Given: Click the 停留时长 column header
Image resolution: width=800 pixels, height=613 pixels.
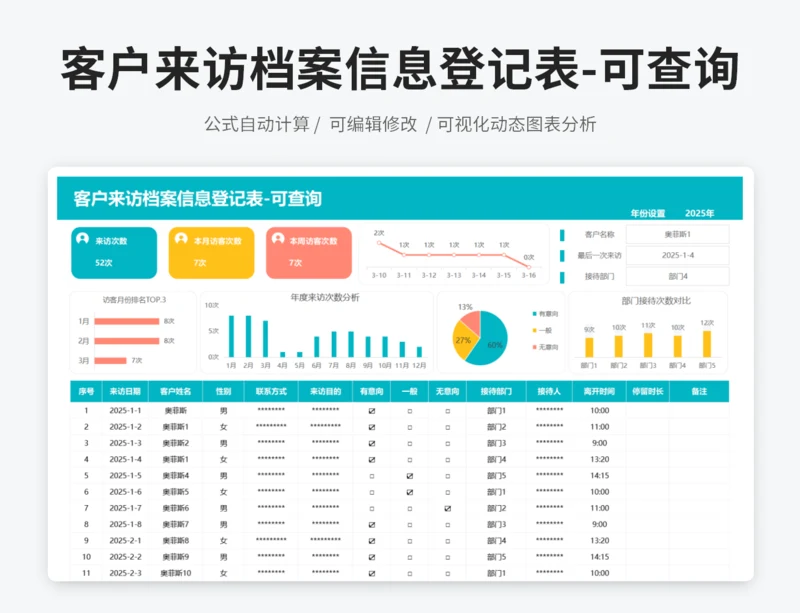Looking at the screenshot, I should click(x=647, y=391).
